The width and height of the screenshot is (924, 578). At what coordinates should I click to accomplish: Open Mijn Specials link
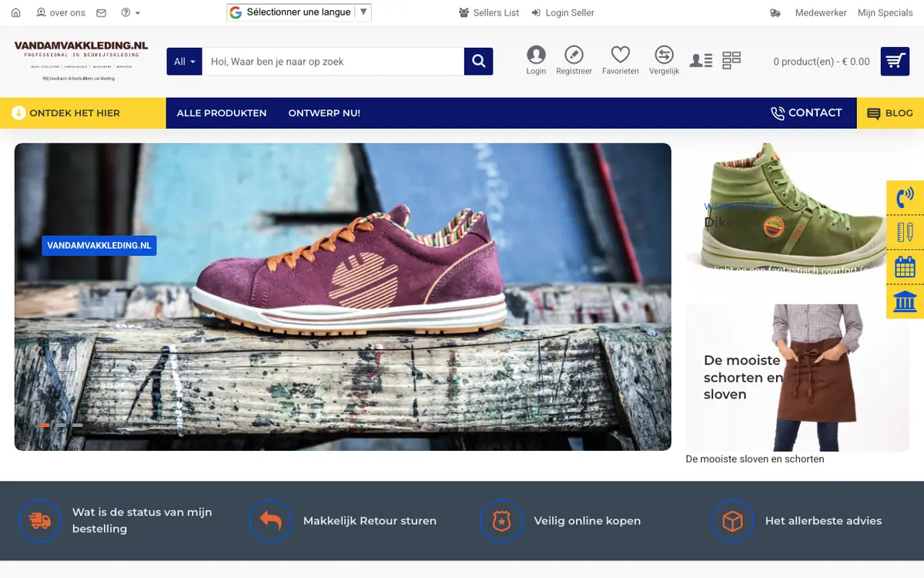(885, 13)
